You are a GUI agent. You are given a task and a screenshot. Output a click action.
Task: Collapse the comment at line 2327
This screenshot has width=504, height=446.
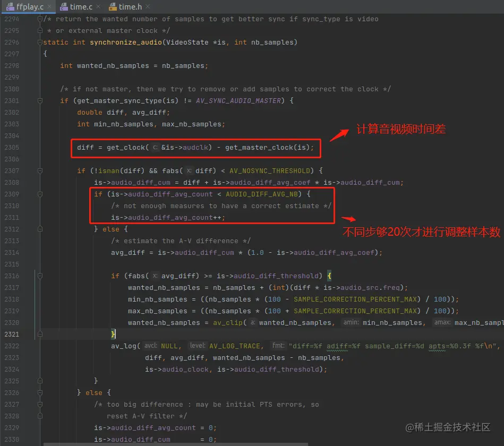(x=40, y=404)
